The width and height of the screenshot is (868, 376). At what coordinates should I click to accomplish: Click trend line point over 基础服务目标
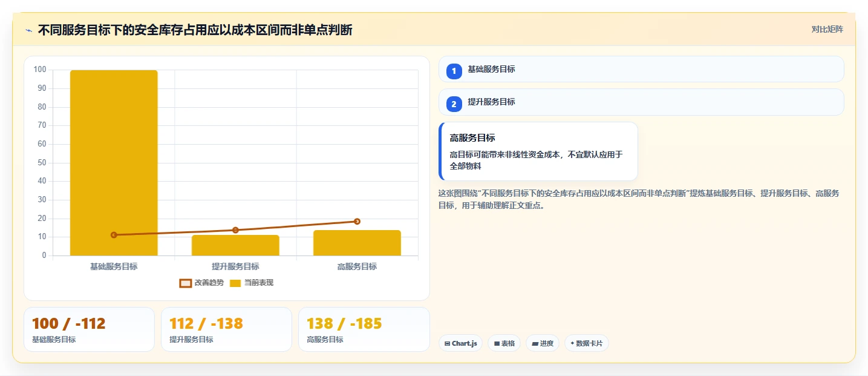click(x=114, y=235)
